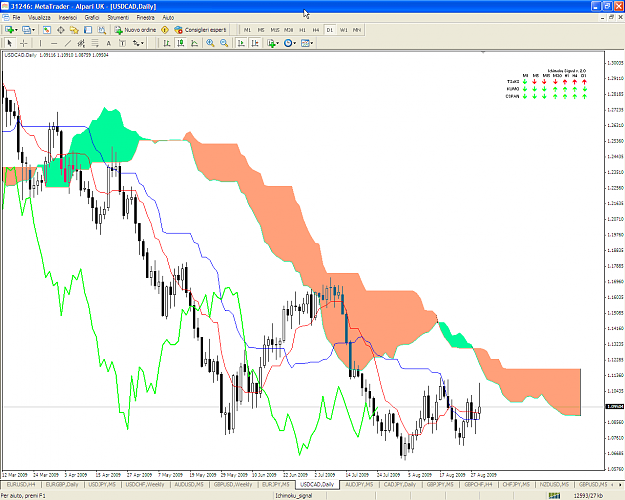Expand the Profiles dropdown arrow
The width and height of the screenshot is (625, 500).
point(33,30)
